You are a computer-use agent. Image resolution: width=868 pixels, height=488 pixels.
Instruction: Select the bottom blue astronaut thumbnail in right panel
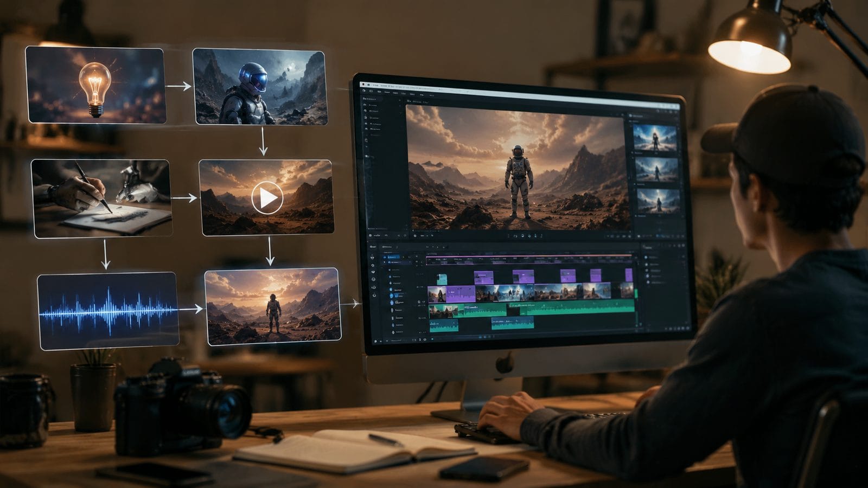tap(658, 202)
